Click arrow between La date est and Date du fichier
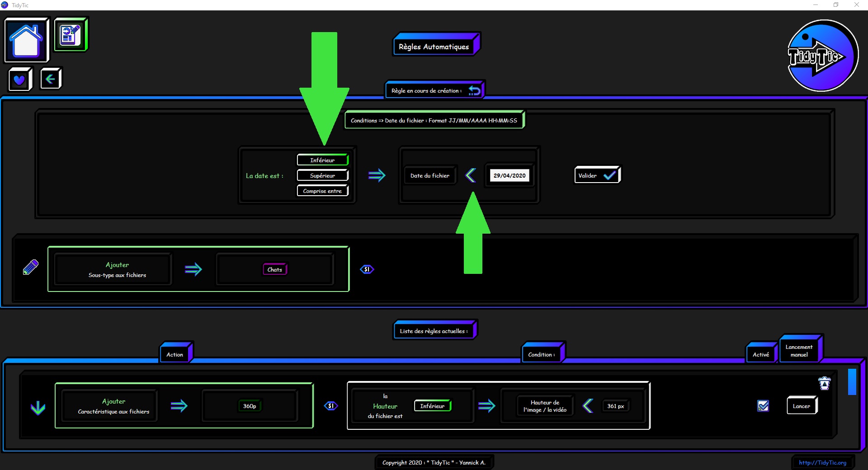The height and width of the screenshot is (470, 868). tap(377, 175)
